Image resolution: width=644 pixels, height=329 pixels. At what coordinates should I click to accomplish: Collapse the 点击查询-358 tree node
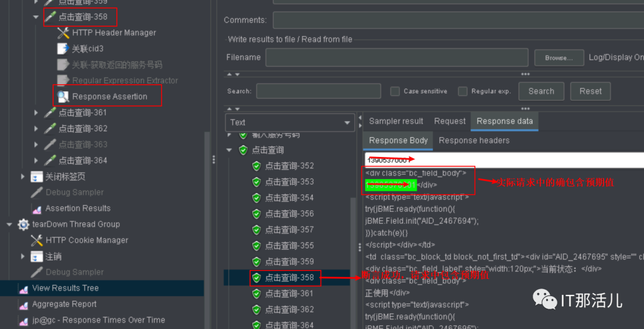coord(36,17)
